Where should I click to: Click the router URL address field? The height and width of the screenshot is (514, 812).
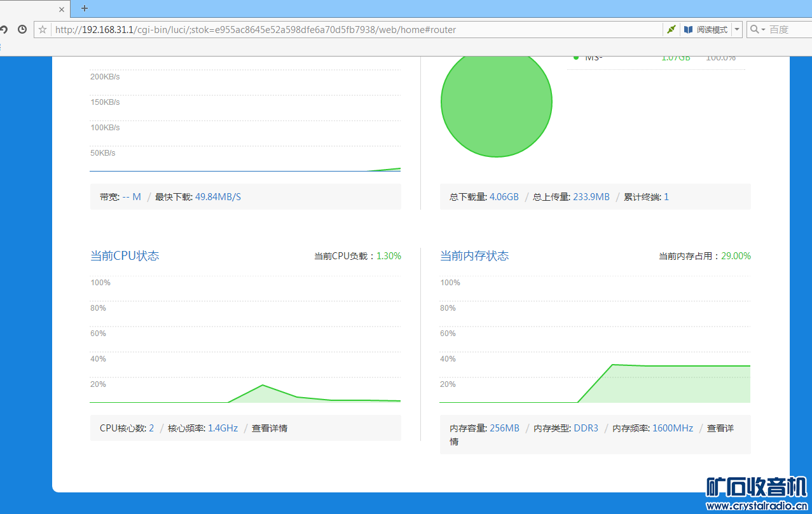click(x=350, y=29)
